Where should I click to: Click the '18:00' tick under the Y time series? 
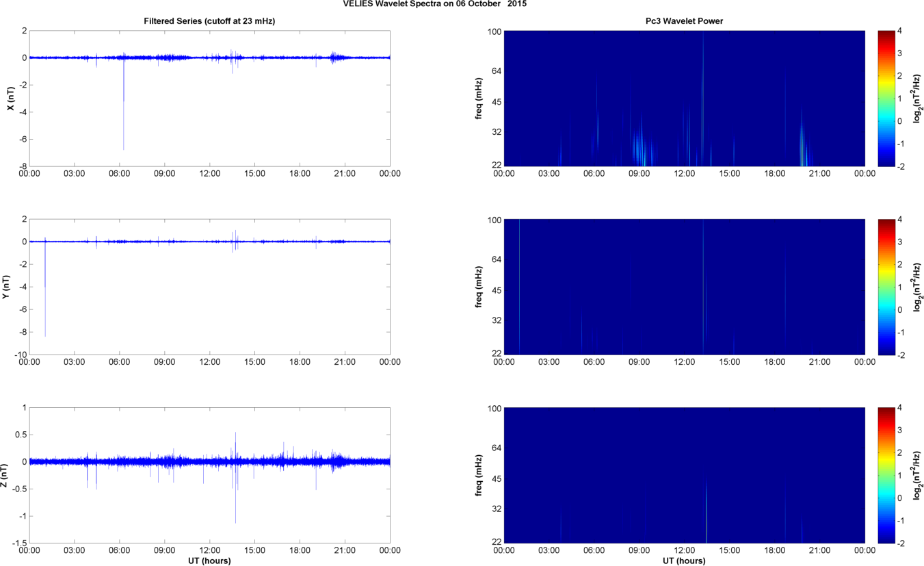300,362
